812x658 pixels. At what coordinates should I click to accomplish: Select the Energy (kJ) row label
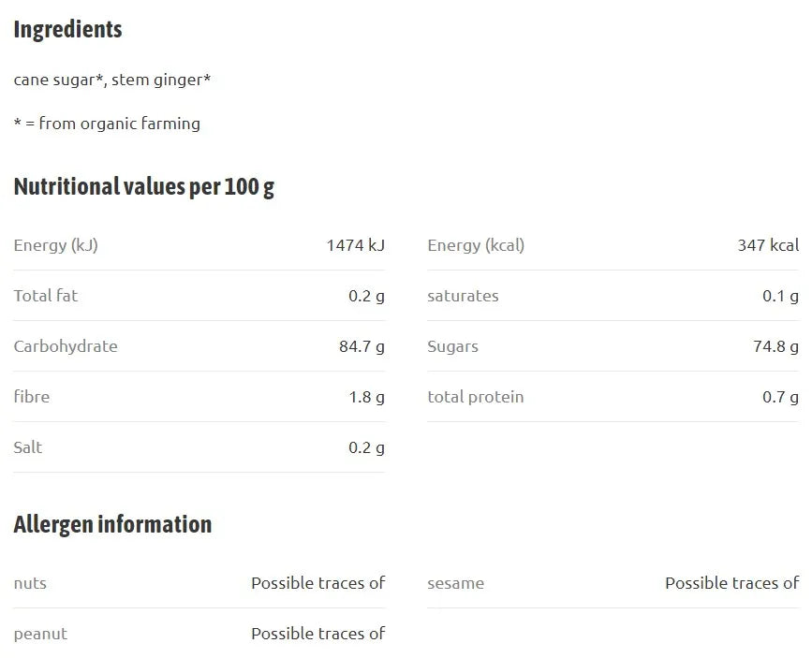(x=55, y=245)
